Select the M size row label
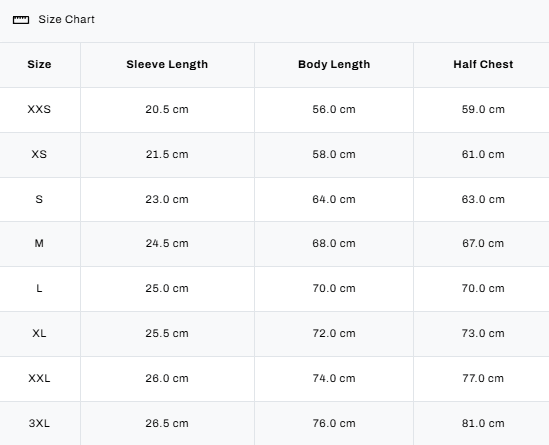549x445 pixels. [39, 243]
